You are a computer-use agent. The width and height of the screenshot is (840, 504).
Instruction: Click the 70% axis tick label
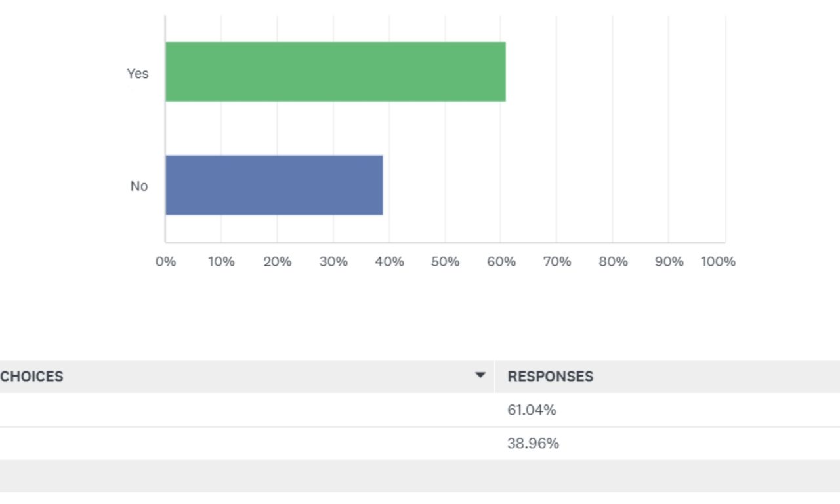557,262
